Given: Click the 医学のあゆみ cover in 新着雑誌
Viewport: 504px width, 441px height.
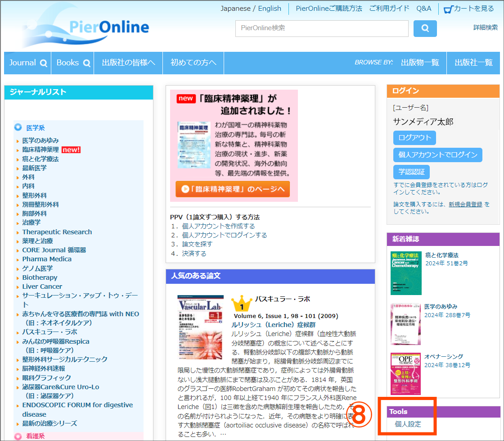Looking at the screenshot, I should pyautogui.click(x=405, y=324).
